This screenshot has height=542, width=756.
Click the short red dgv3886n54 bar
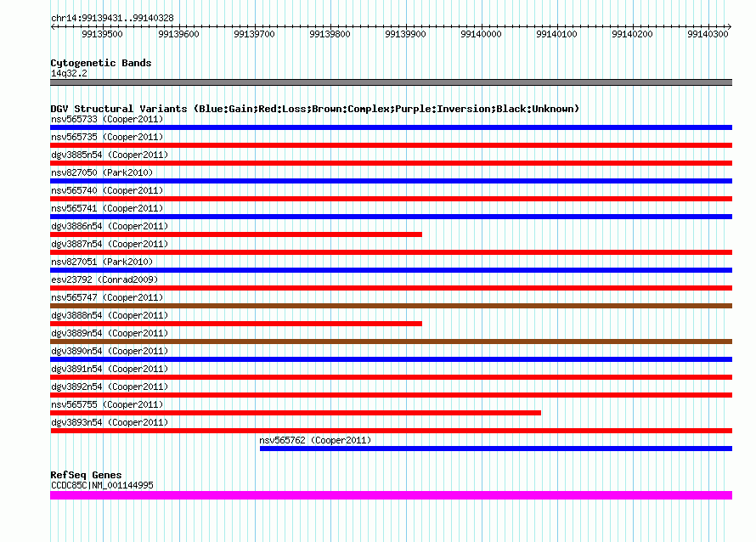coord(236,234)
